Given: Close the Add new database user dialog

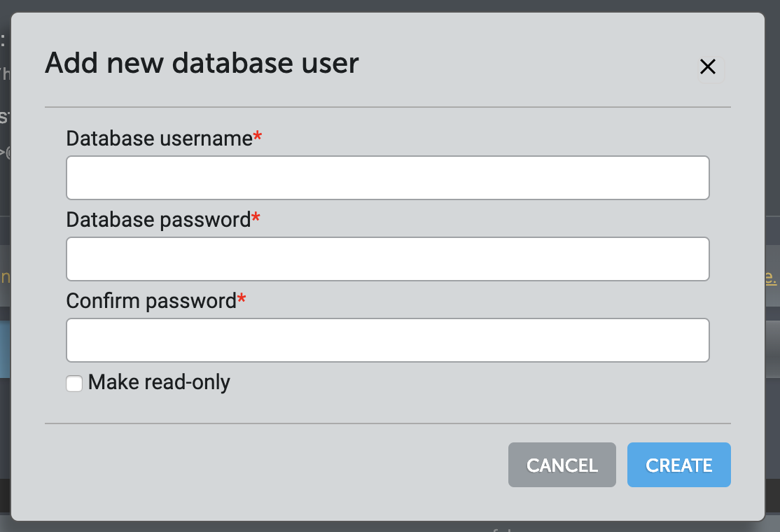Looking at the screenshot, I should pos(708,66).
